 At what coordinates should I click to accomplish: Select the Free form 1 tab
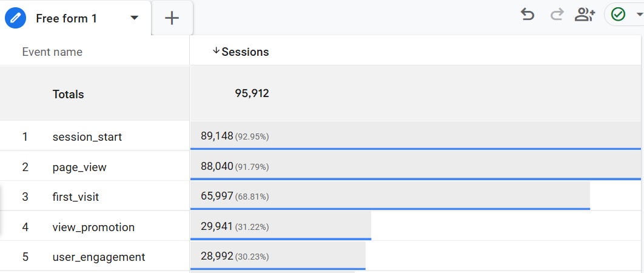pos(66,18)
